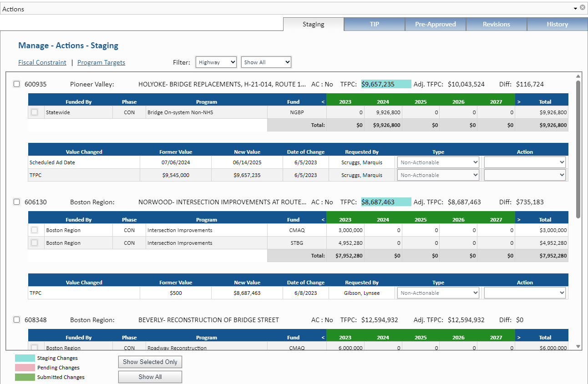Switch to the TIP tab
Image resolution: width=588 pixels, height=384 pixels.
pyautogui.click(x=374, y=24)
